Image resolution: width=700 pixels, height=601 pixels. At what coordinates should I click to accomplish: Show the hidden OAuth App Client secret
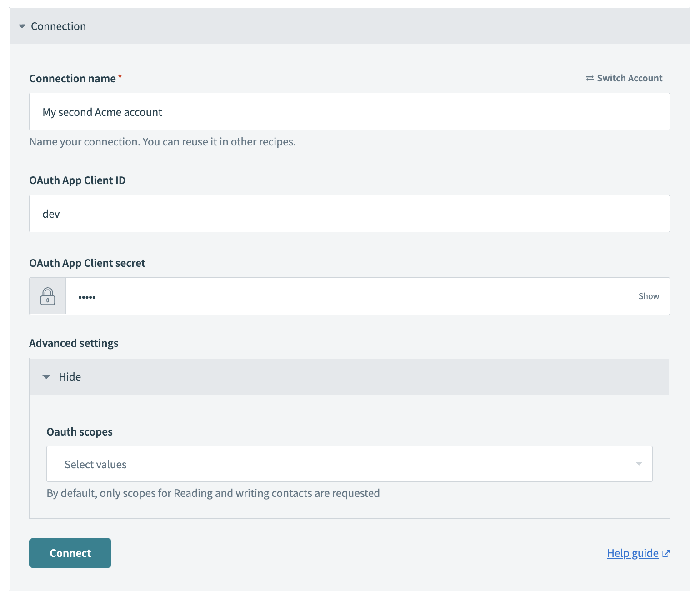(648, 296)
